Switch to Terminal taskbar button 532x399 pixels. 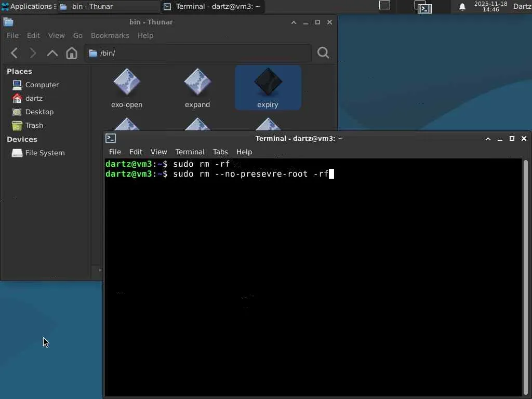click(x=212, y=6)
